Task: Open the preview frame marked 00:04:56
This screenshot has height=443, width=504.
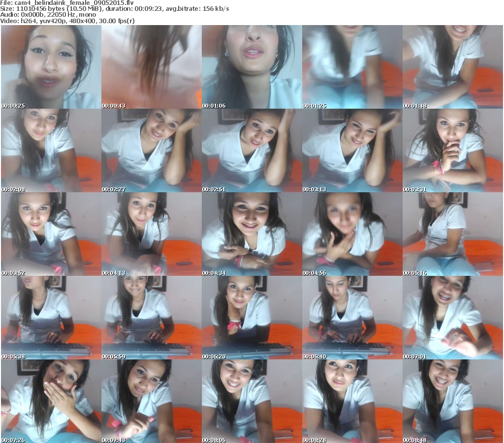Action: point(352,234)
